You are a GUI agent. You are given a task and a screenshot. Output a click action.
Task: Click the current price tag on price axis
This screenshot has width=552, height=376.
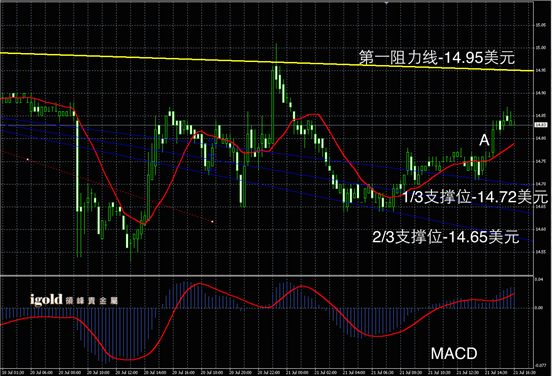[x=541, y=125]
